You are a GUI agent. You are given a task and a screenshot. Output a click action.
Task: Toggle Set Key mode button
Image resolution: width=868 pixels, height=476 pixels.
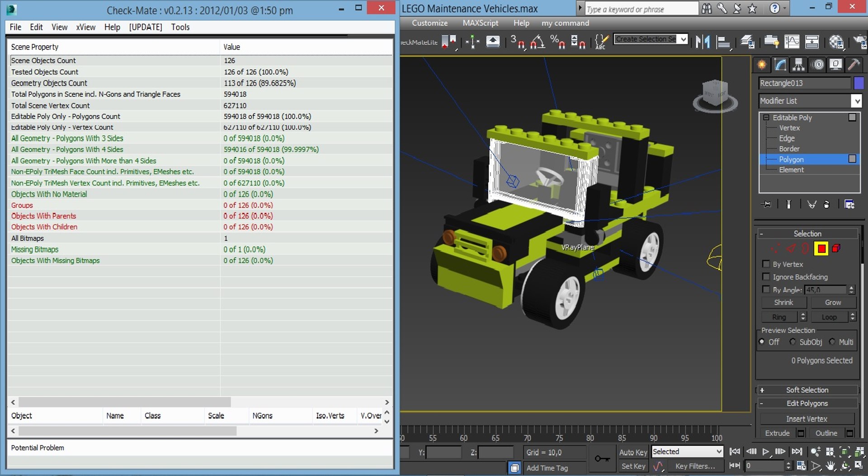(633, 466)
